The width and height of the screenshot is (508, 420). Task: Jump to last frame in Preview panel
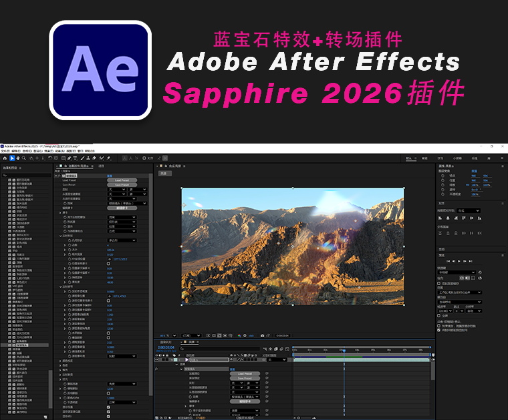click(471, 261)
